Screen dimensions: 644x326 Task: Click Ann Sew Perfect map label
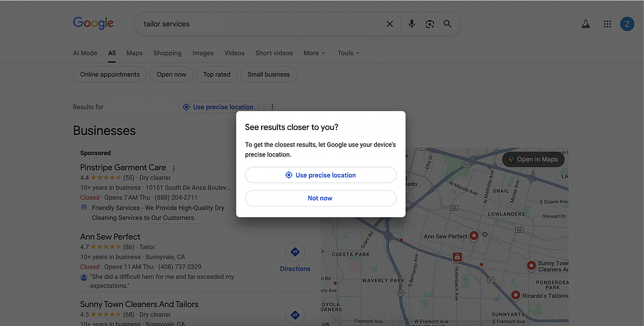(x=445, y=237)
